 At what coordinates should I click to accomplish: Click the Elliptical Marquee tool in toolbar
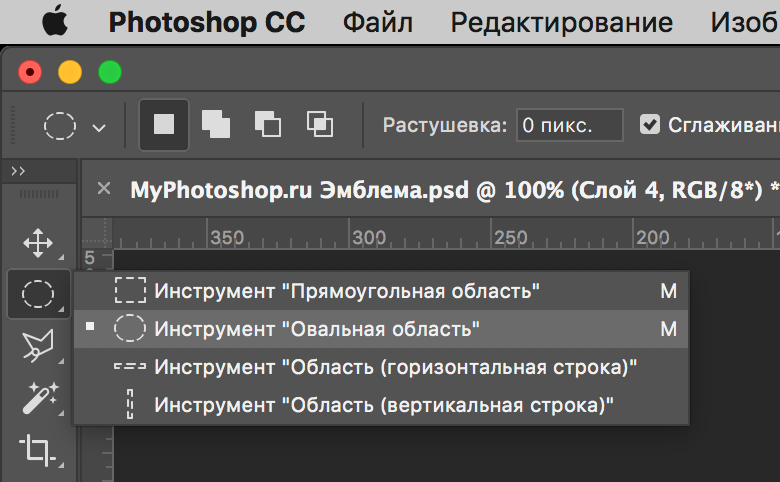tap(38, 294)
